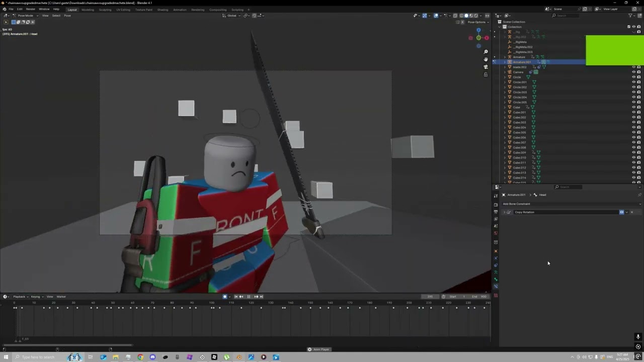Select the View Layer name field
Viewport: 644px width, 362px height.
[615, 9]
